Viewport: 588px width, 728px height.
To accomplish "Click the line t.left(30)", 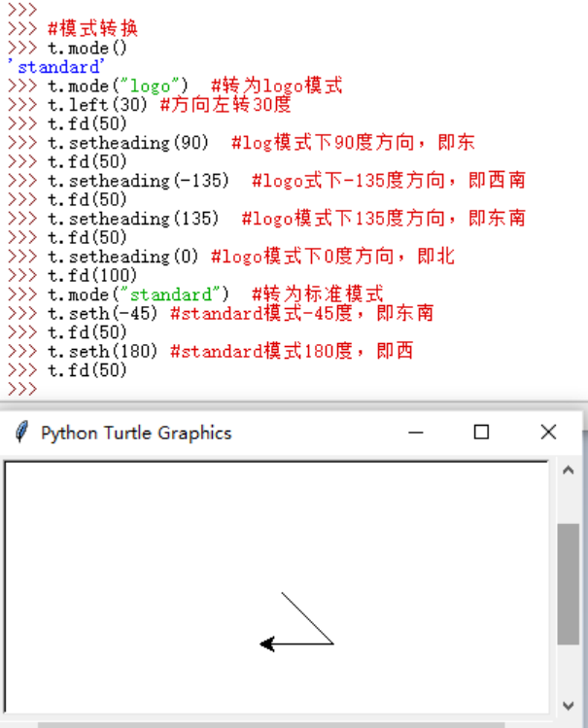I will 97,105.
